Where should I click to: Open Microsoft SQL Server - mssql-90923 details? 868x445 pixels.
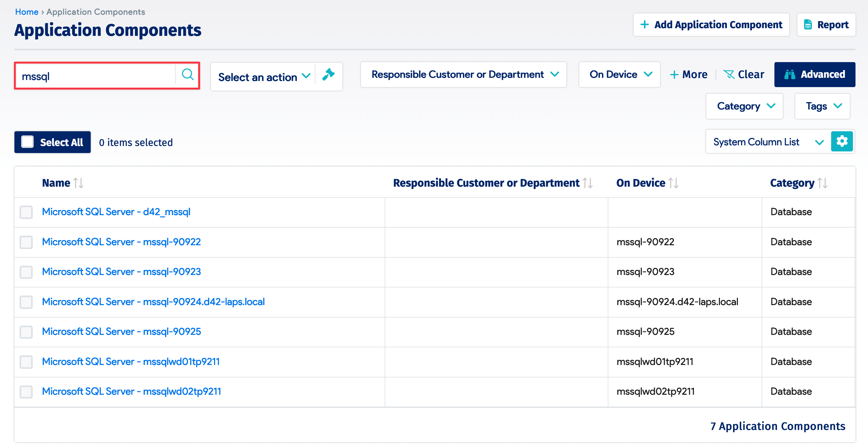click(x=121, y=272)
